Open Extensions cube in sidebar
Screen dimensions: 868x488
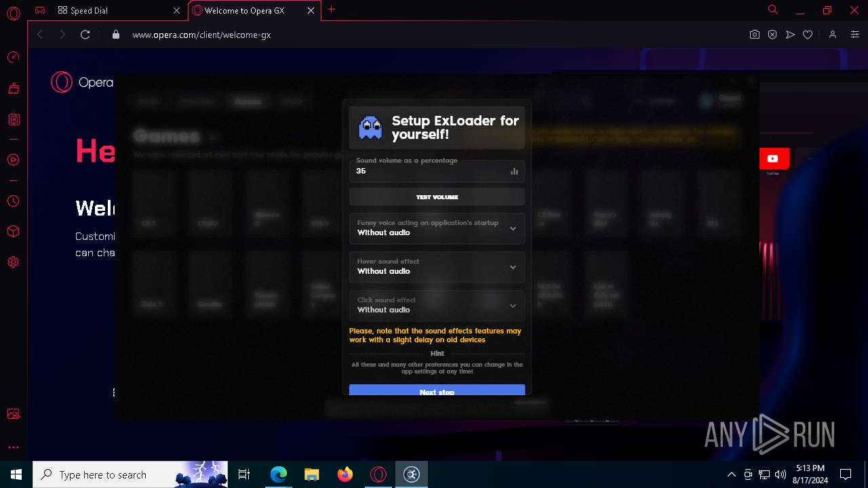13,232
